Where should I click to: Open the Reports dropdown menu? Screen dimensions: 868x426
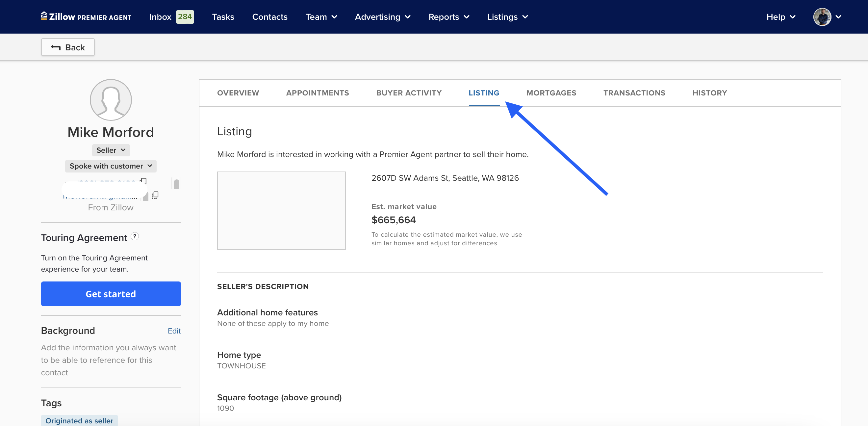coord(448,17)
